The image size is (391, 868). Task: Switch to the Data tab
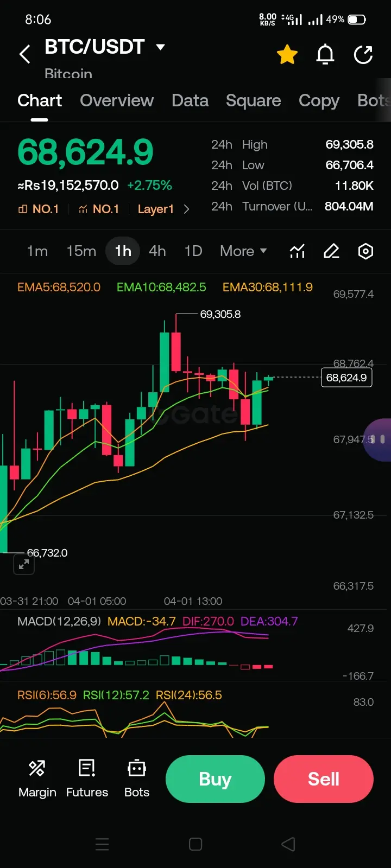[x=190, y=100]
